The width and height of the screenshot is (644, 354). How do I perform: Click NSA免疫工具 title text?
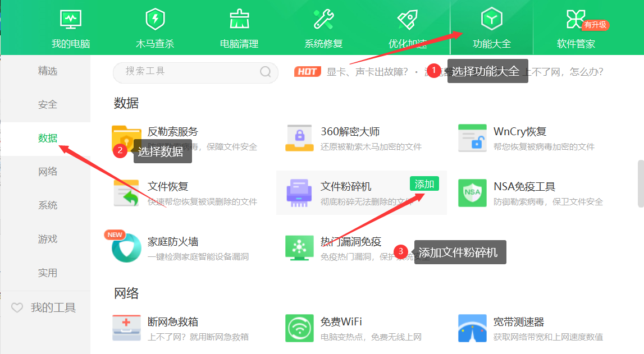point(524,187)
